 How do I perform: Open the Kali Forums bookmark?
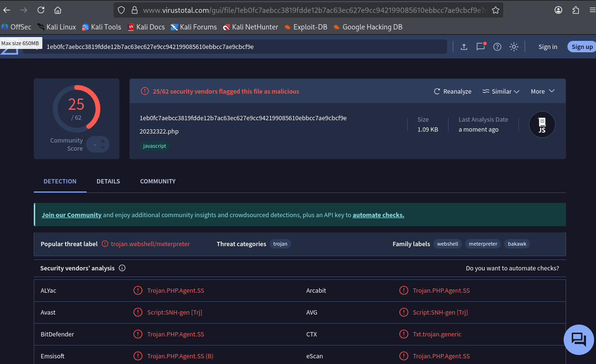pos(194,27)
